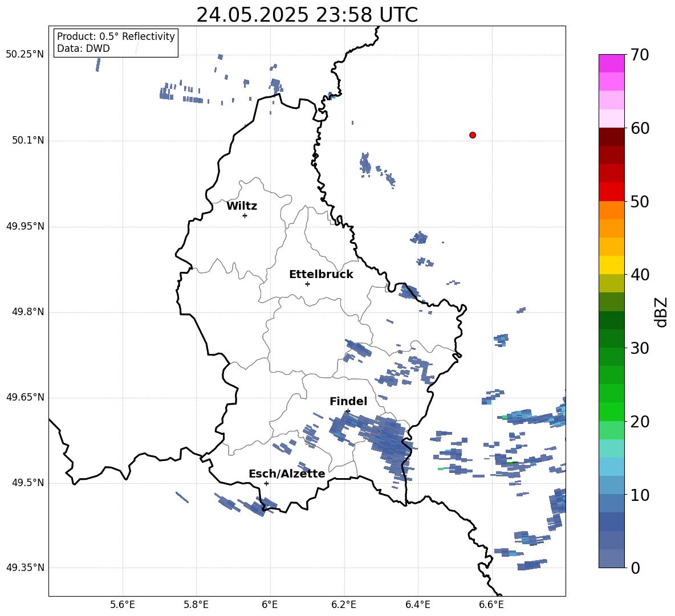Click the Wiltz station cross marker
Viewport: 675px width, 616px height.
pyautogui.click(x=245, y=215)
